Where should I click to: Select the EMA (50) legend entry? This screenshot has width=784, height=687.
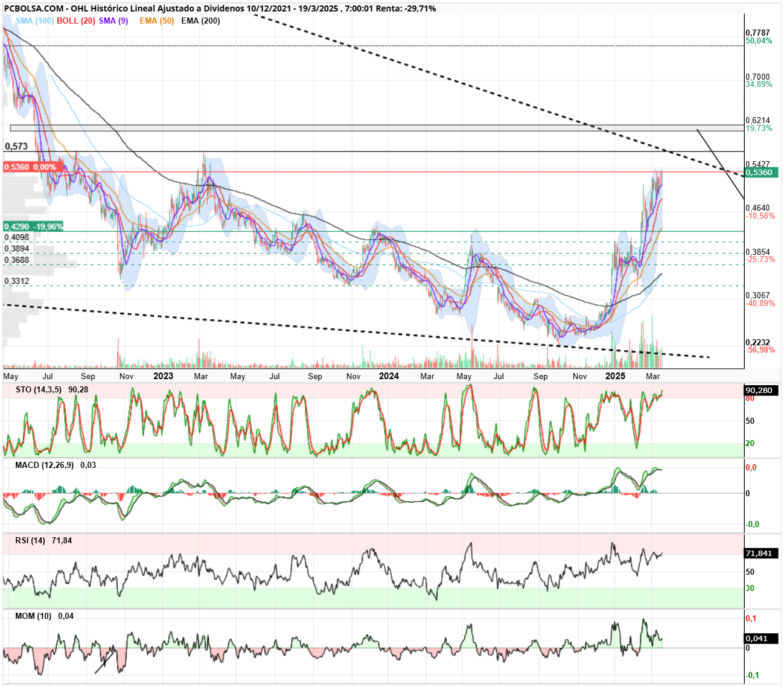pyautogui.click(x=156, y=21)
